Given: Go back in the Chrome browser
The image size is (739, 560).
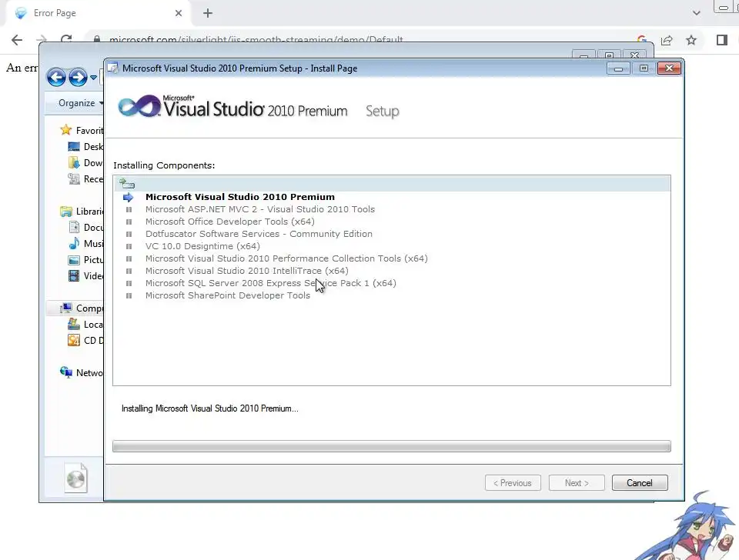Looking at the screenshot, I should point(17,40).
